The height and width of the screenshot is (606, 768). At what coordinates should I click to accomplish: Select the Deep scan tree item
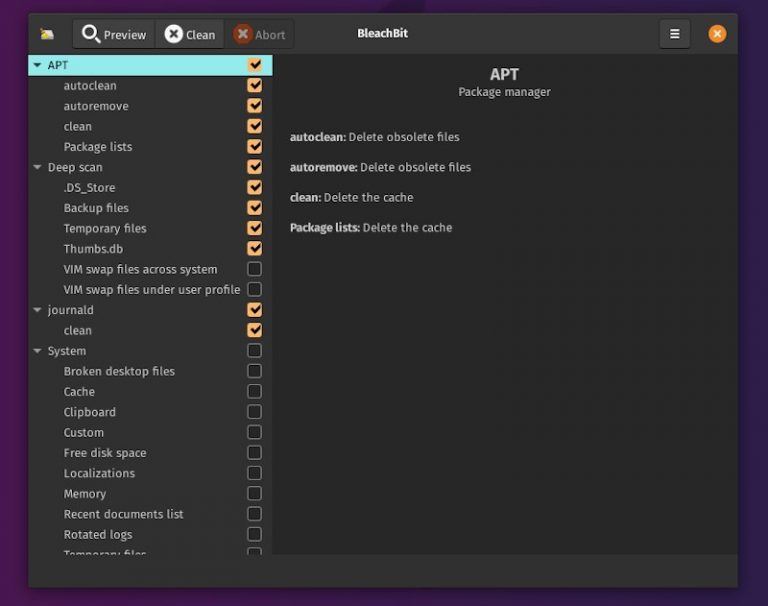[75, 168]
